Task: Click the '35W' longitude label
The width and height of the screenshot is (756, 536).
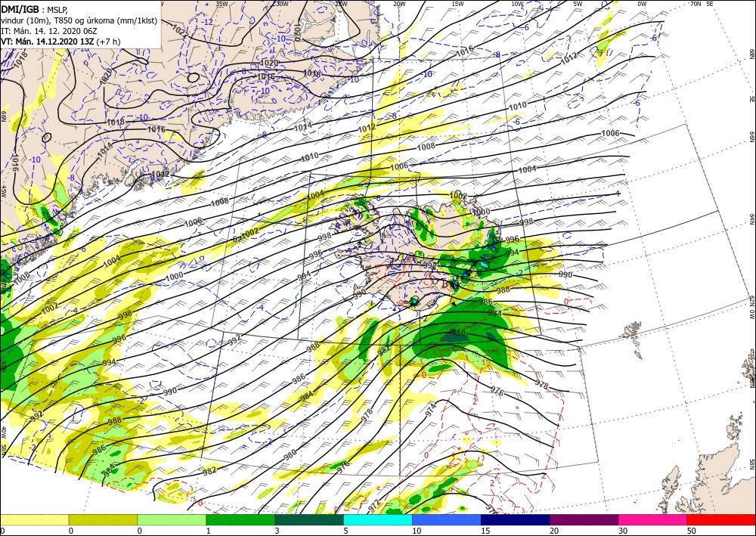Action: point(222,3)
